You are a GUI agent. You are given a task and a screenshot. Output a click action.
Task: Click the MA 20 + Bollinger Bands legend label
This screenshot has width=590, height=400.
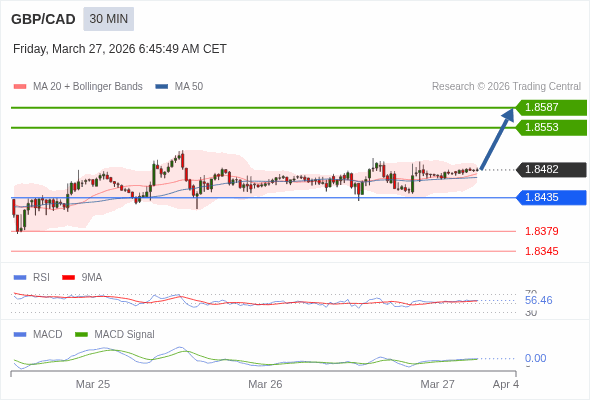88,87
